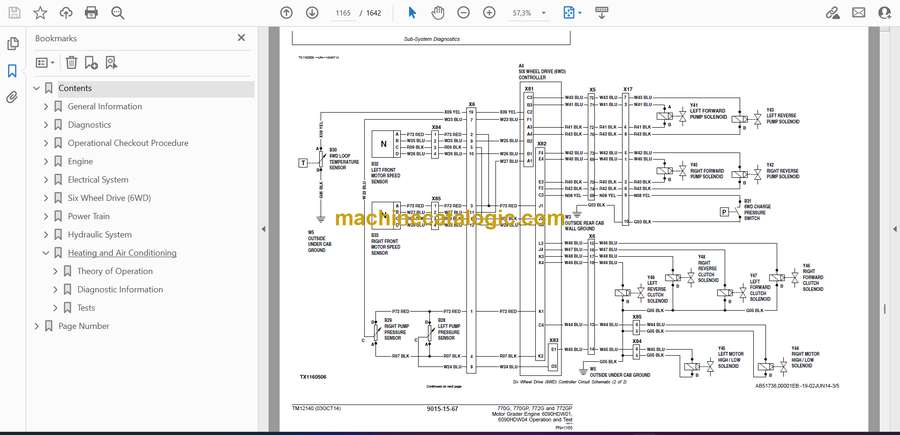The image size is (900, 435).
Task: Expand right tools pane arrow
Action: point(894,229)
